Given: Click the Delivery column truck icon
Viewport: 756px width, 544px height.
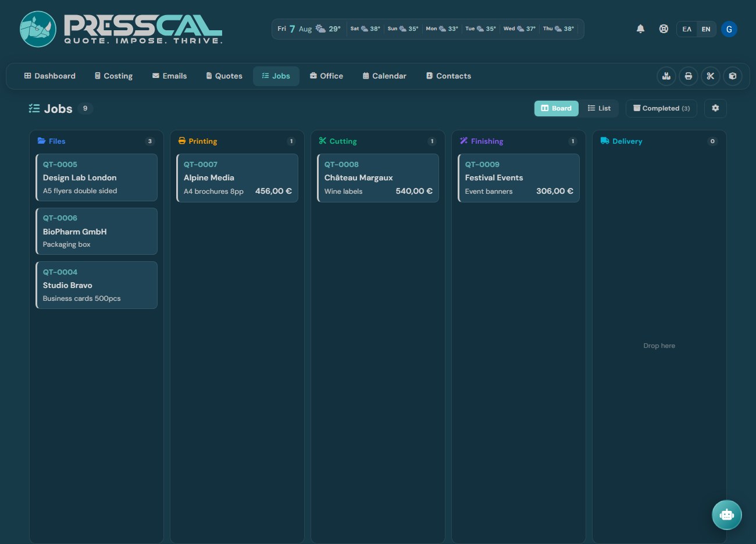Looking at the screenshot, I should [x=605, y=141].
